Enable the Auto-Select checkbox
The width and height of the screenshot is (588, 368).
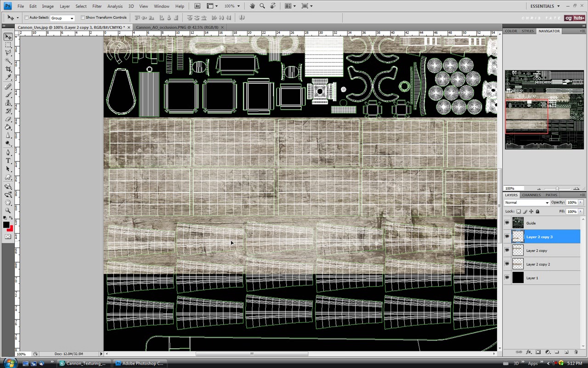point(27,17)
